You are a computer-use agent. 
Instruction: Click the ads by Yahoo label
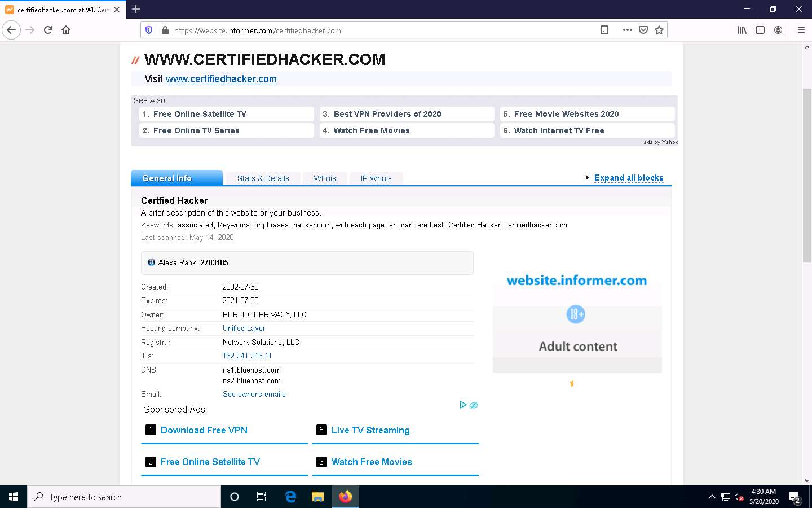(x=660, y=142)
